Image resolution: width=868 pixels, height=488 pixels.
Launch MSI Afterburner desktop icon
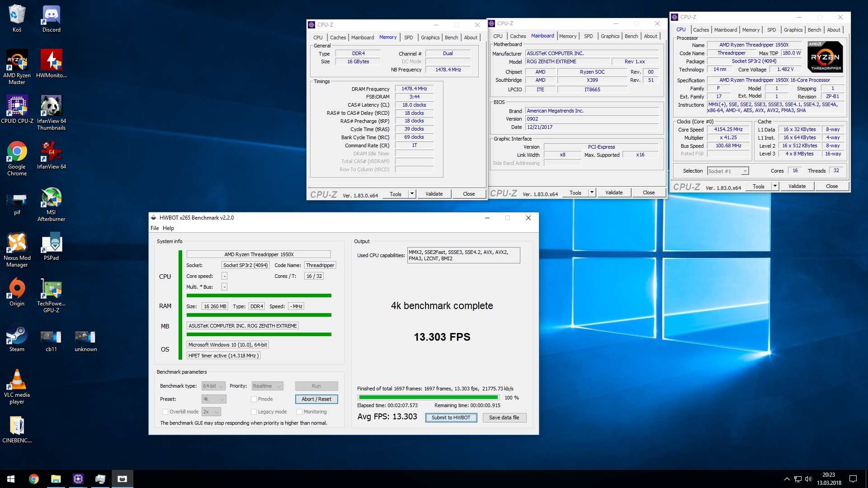tap(51, 204)
